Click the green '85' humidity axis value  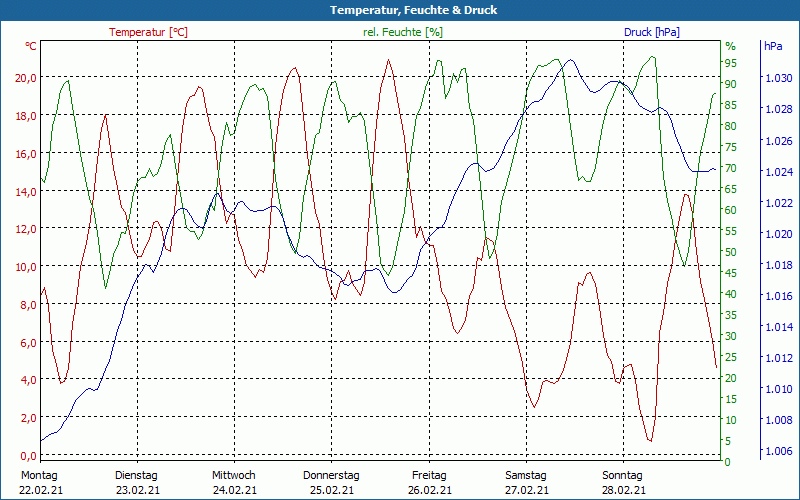(731, 105)
